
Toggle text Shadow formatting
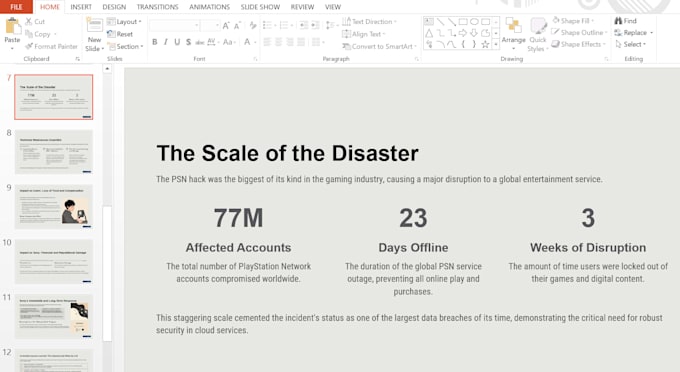coord(188,42)
